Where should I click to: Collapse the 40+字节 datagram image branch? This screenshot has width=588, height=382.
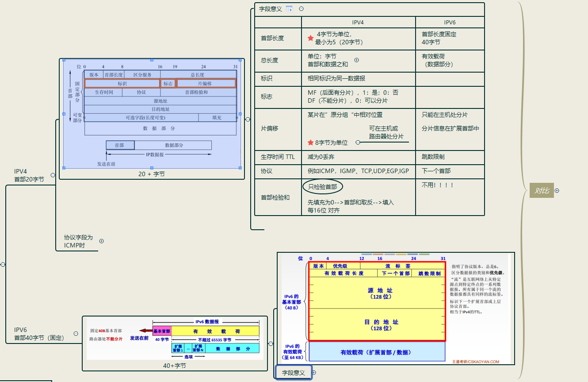[x=271, y=343]
